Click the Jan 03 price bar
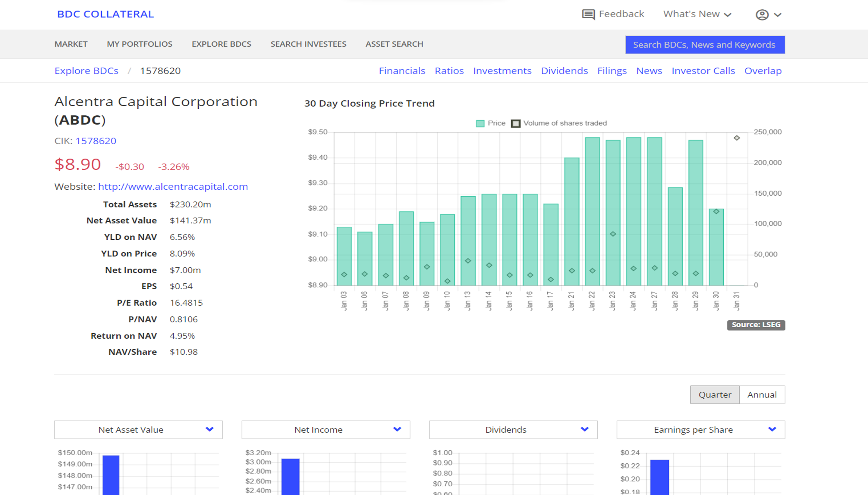 click(x=344, y=256)
